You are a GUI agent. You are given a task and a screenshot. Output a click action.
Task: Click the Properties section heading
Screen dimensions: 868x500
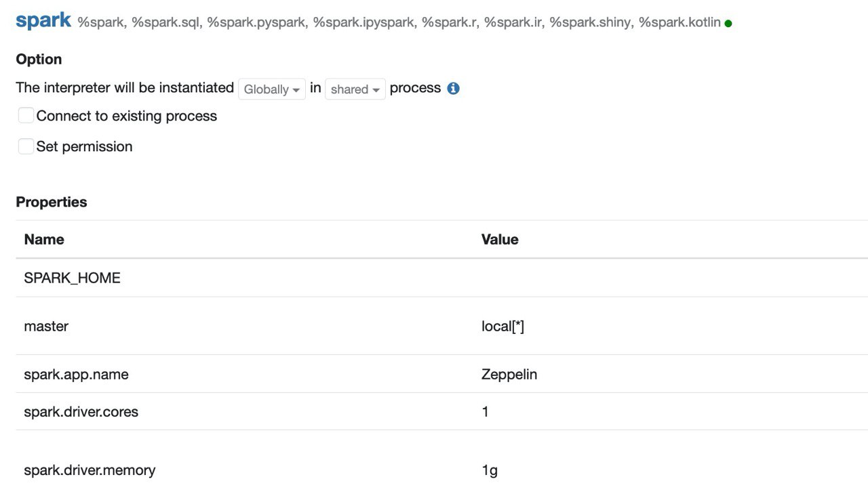52,202
